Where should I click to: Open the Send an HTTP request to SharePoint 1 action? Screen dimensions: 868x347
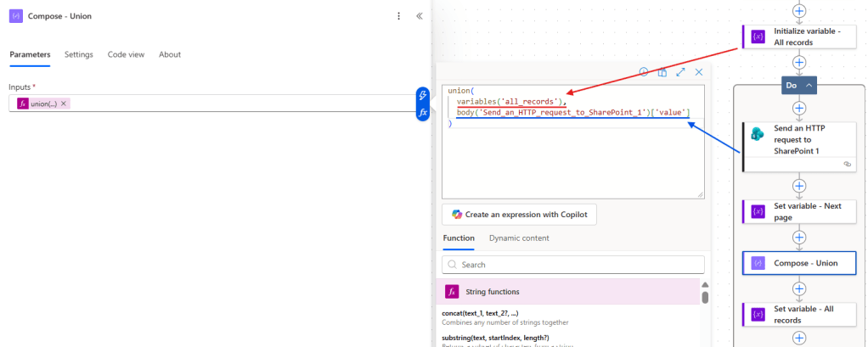click(799, 147)
